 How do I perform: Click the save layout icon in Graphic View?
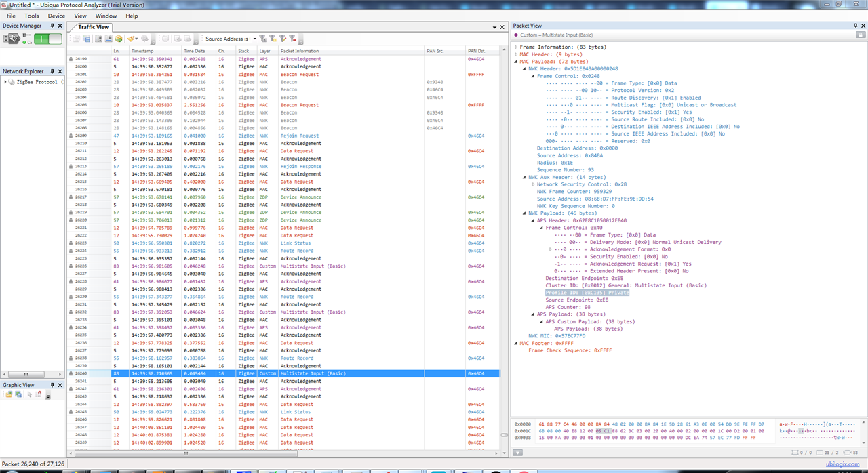pos(18,394)
